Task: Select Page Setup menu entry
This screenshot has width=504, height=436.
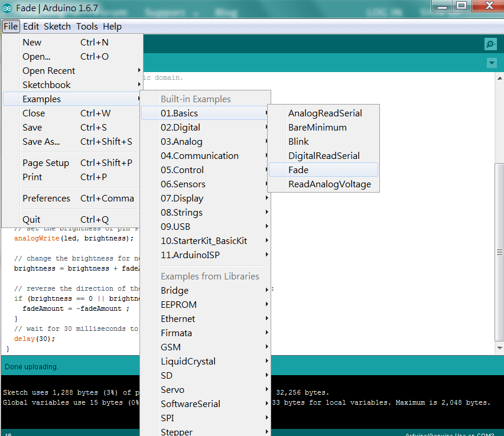Action: tap(45, 163)
